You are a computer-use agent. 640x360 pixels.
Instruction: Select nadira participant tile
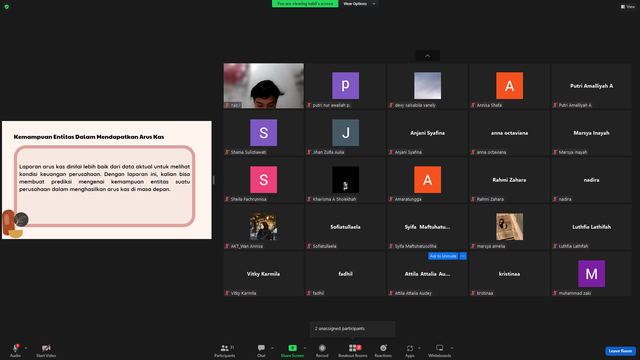591,180
